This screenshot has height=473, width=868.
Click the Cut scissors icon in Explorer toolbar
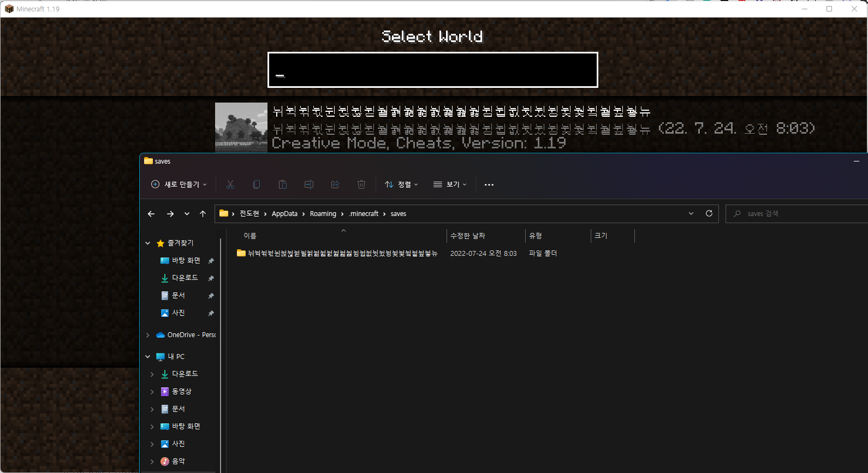coord(230,184)
